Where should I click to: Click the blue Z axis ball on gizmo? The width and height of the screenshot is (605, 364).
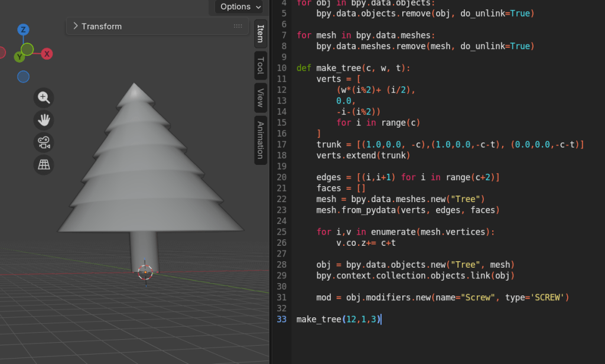(x=22, y=29)
